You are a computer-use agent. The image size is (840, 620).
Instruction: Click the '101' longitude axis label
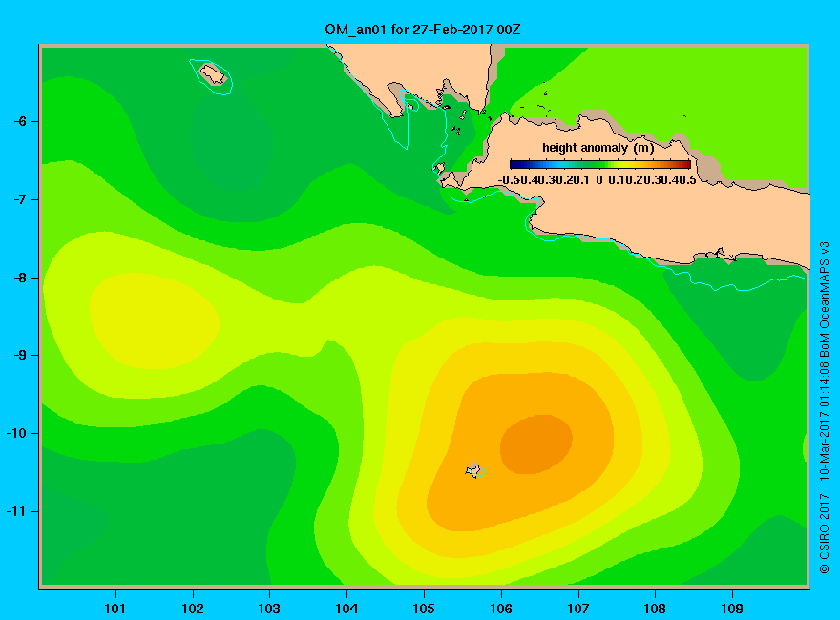(115, 609)
